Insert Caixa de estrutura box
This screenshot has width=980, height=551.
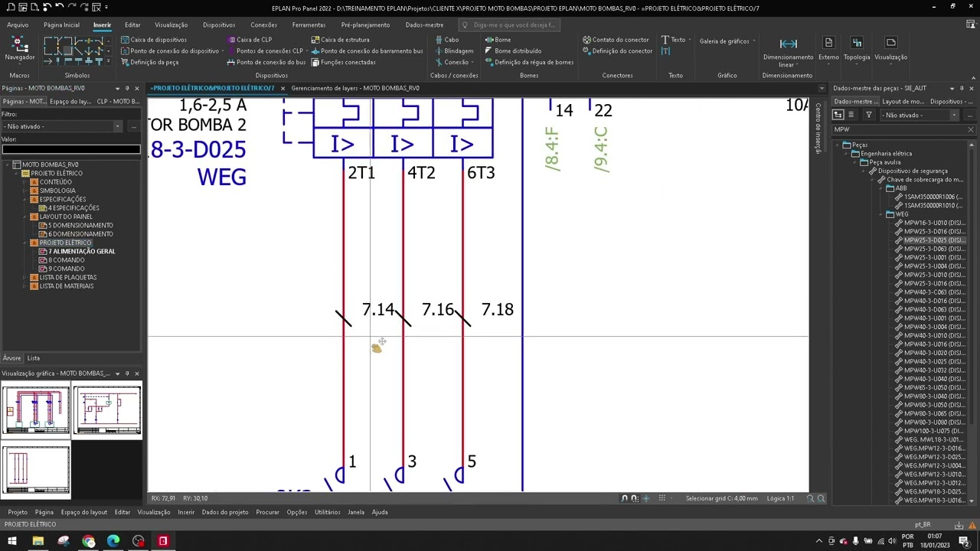pyautogui.click(x=340, y=40)
